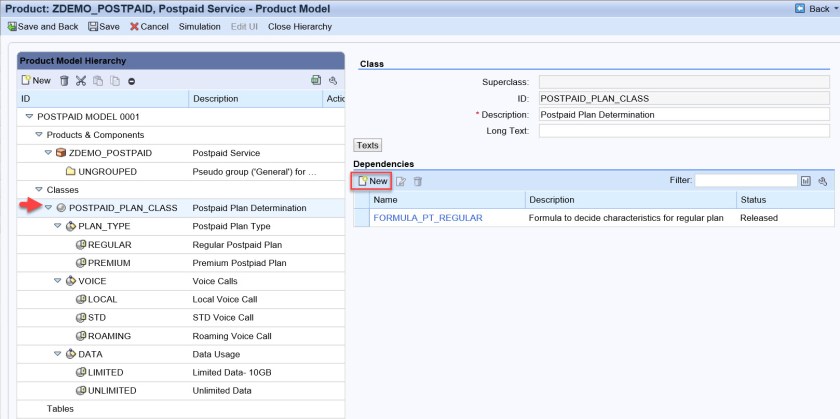The image size is (840, 419).
Task: Click the chart icon beside Filter field
Action: point(805,181)
